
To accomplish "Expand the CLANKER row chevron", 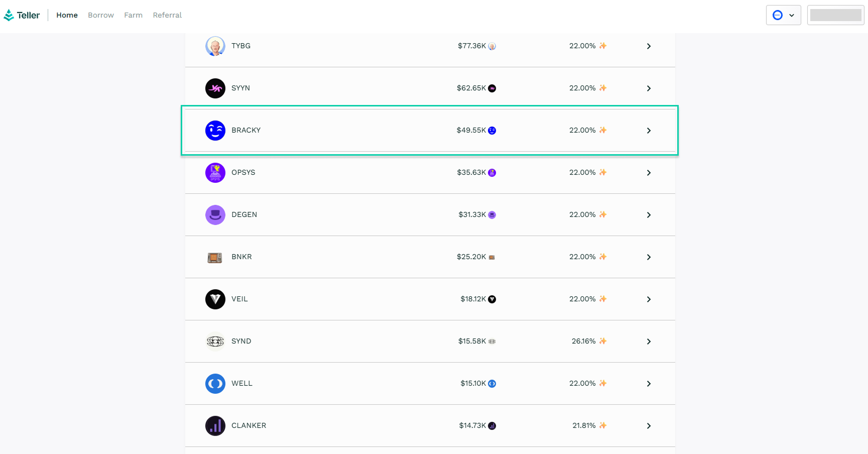I will 649,426.
